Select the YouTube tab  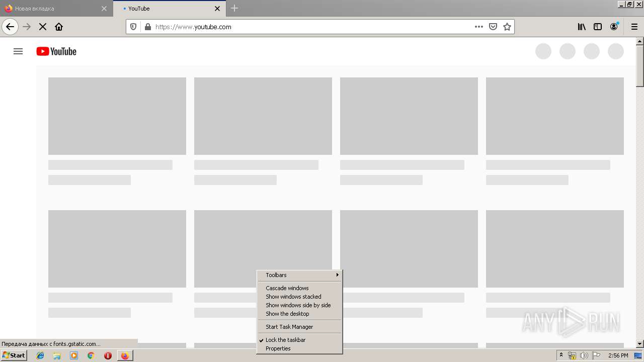pyautogui.click(x=169, y=9)
